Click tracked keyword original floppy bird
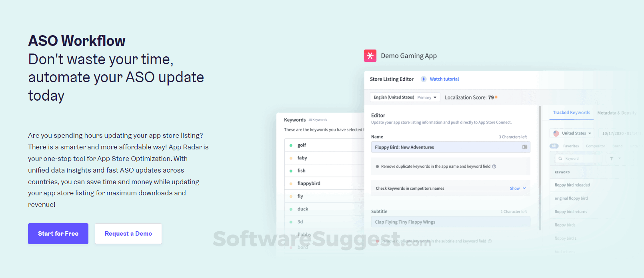The width and height of the screenshot is (644, 278). tap(571, 199)
